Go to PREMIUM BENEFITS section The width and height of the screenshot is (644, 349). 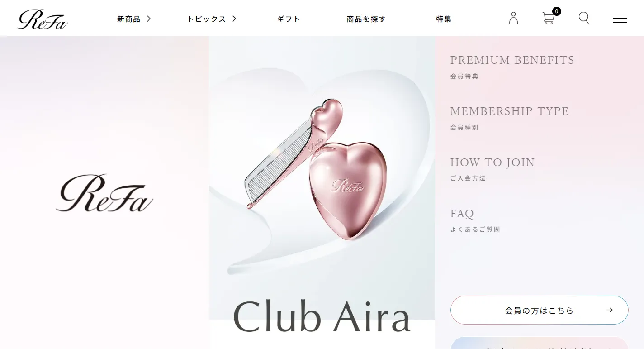512,67
